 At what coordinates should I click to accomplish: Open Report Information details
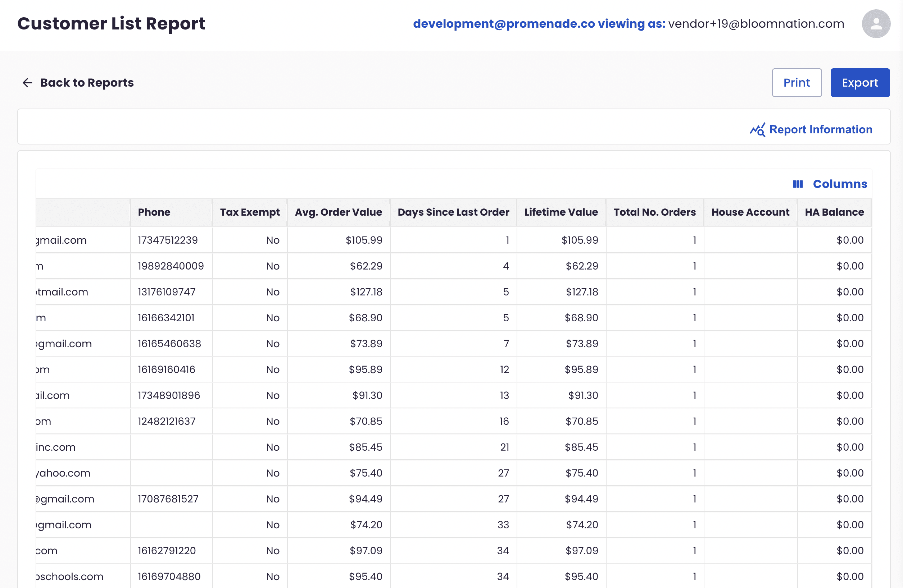pyautogui.click(x=820, y=130)
